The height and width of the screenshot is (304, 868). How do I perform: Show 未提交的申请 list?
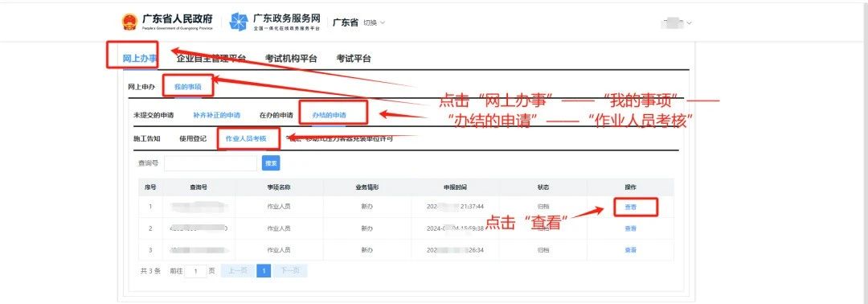click(154, 115)
